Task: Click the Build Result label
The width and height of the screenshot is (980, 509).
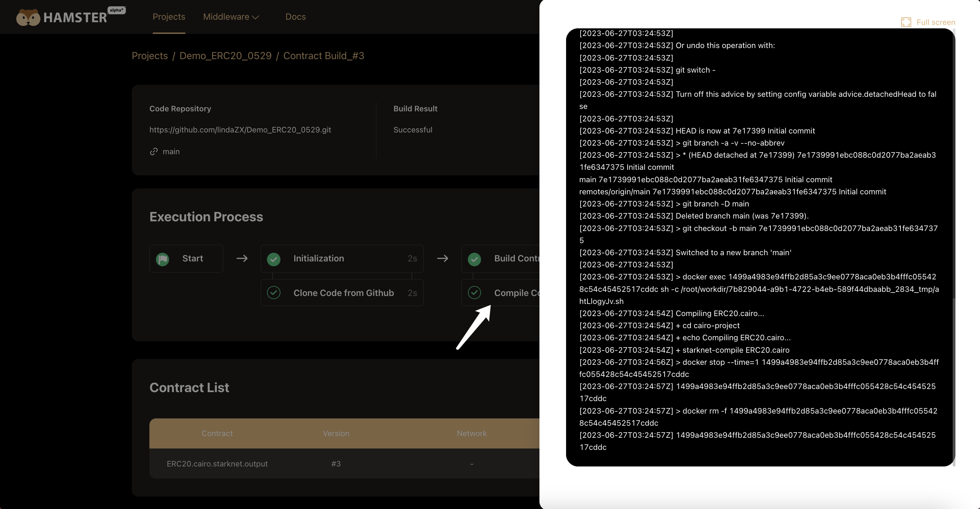Action: (415, 109)
